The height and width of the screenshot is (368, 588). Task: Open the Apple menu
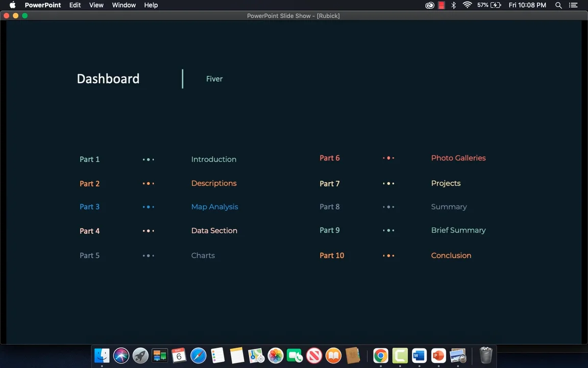[x=12, y=5]
